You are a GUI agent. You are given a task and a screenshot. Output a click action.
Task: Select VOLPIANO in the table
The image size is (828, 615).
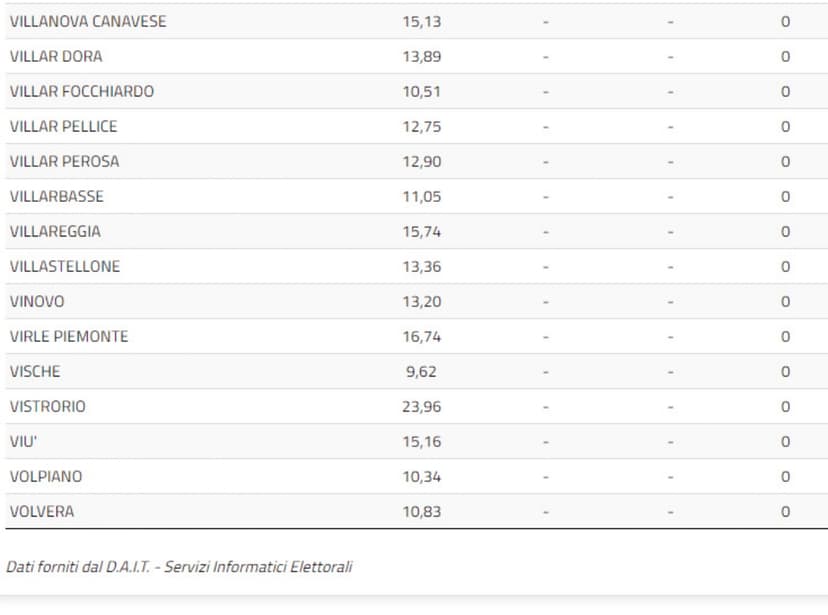pos(46,476)
